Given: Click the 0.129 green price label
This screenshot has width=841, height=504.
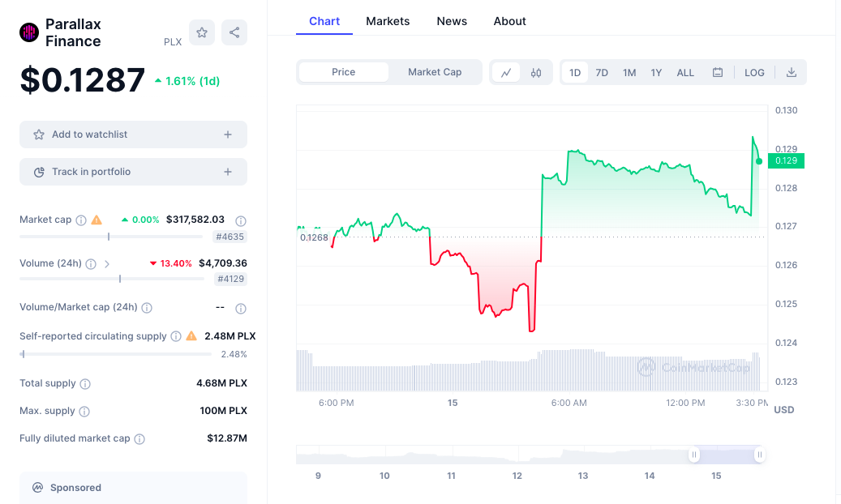Looking at the screenshot, I should point(787,161).
